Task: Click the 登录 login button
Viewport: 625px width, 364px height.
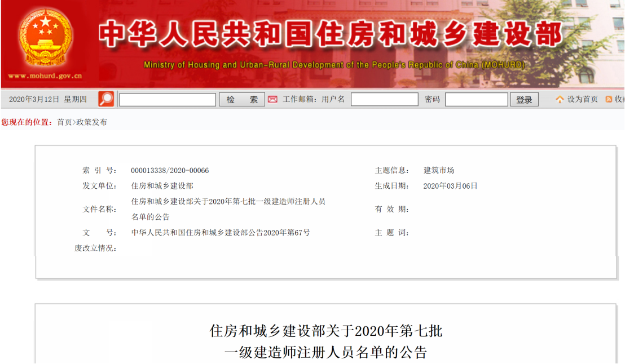Action: pos(524,100)
